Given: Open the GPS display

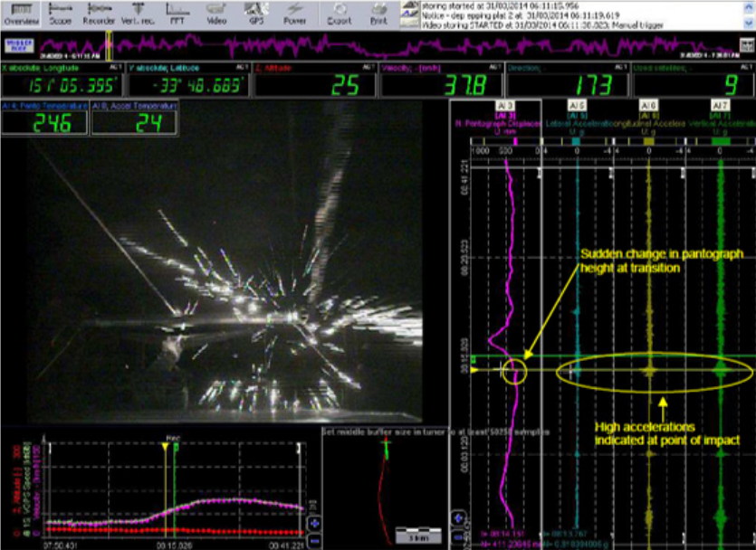Looking at the screenshot, I should (x=255, y=13).
